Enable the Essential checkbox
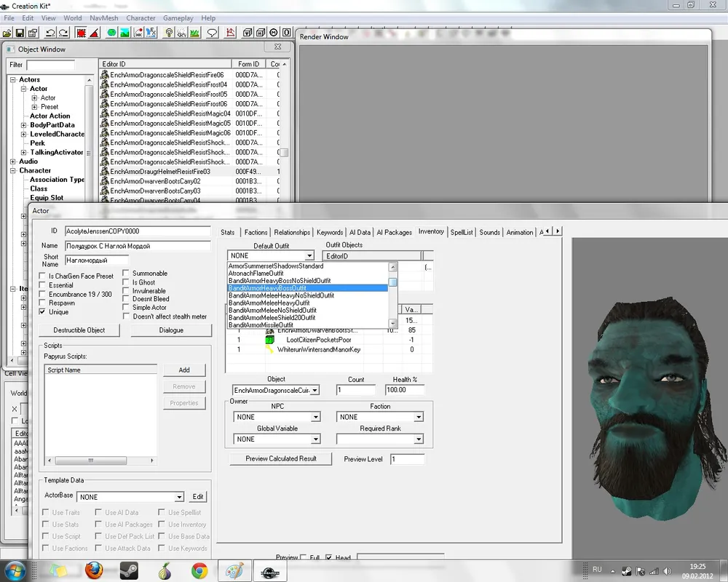Viewport: 728px width, 582px height. point(43,286)
